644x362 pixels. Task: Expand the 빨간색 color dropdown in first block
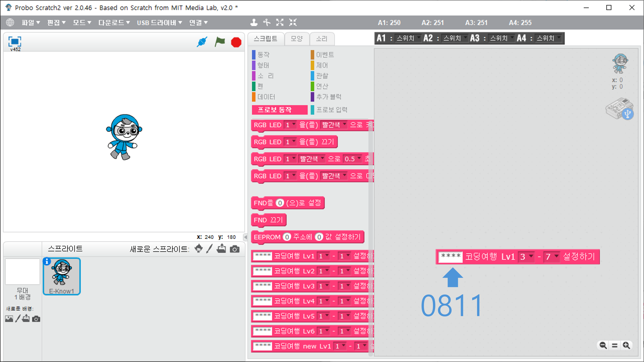(344, 124)
